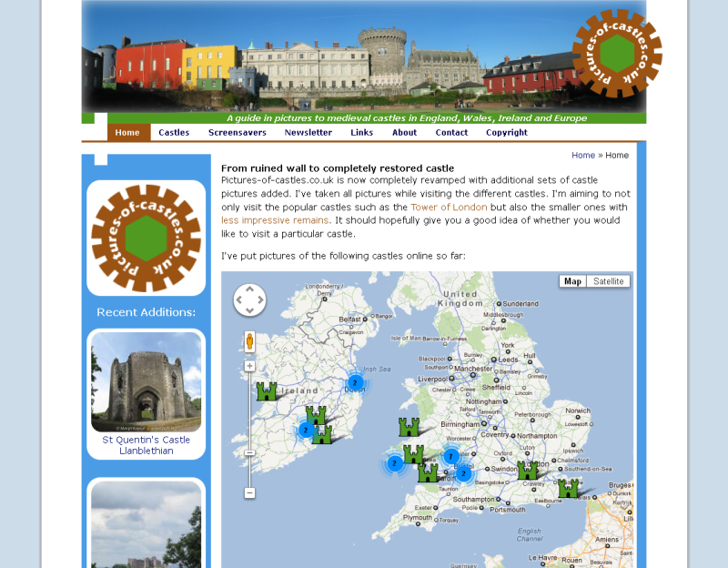Select the castle marker near Birmingham
Viewport: 728px width, 568px height.
click(x=409, y=427)
